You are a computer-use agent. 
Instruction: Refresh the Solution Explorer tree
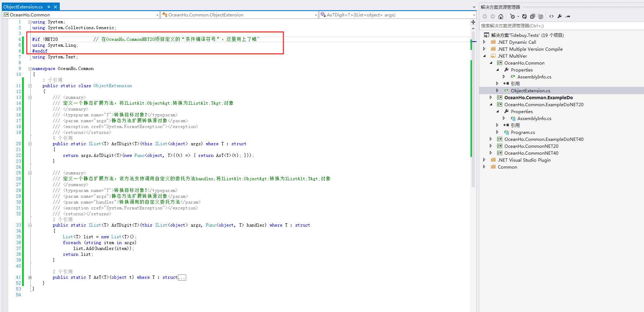(x=524, y=16)
